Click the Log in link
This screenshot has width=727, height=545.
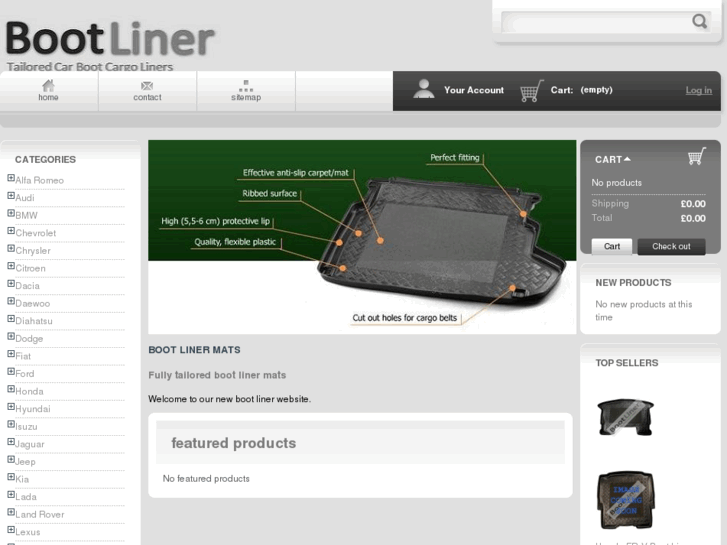[698, 90]
